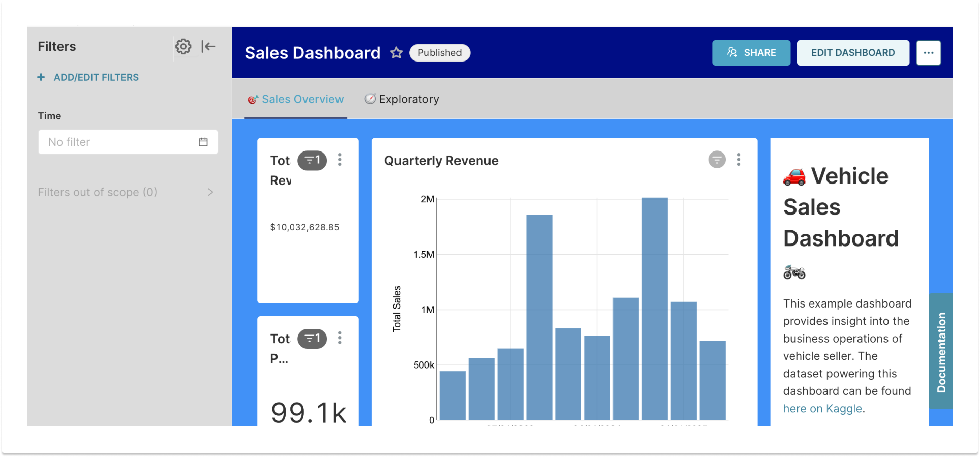This screenshot has height=457, width=980.
Task: Open the dashboard ellipsis actions menu
Action: click(928, 53)
